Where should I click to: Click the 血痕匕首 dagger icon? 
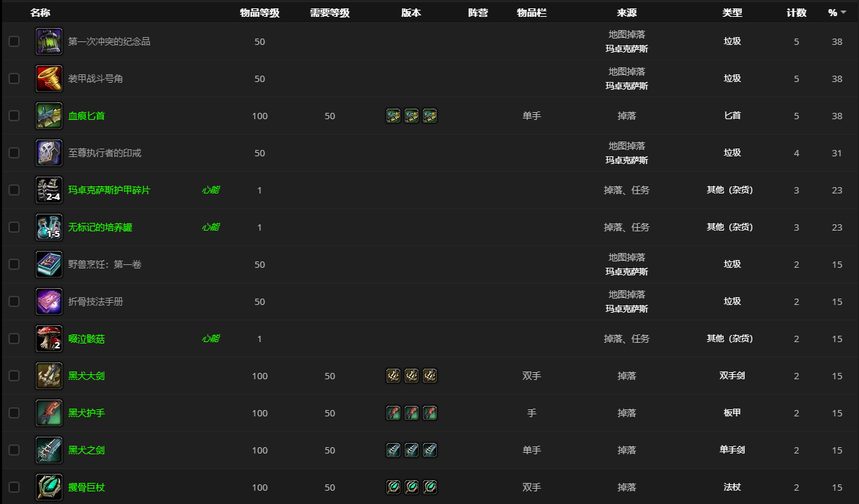(x=49, y=116)
